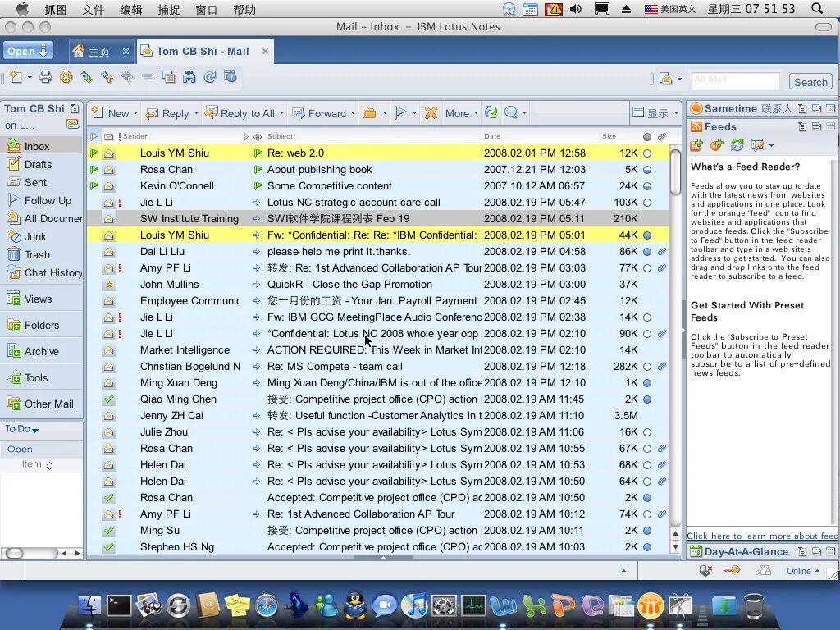Open the New message dropdown arrow
Image resolution: width=840 pixels, height=630 pixels.
135,113
